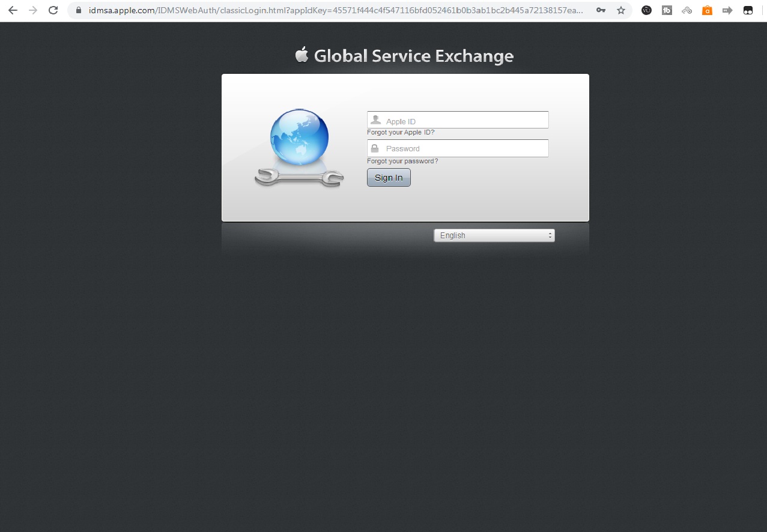Click the TubeBuddy extension icon
The width and height of the screenshot is (767, 532).
667,10
